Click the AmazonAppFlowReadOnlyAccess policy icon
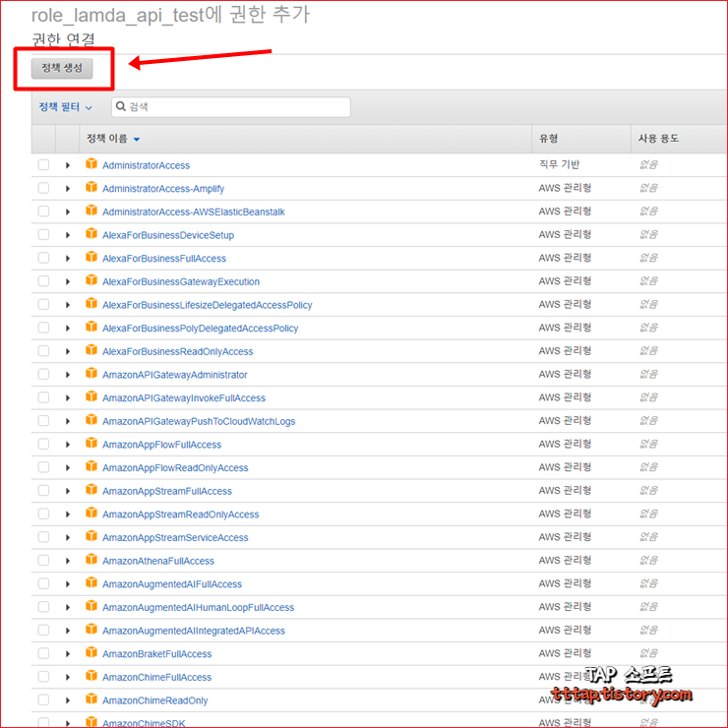This screenshot has height=728, width=728. point(91,465)
